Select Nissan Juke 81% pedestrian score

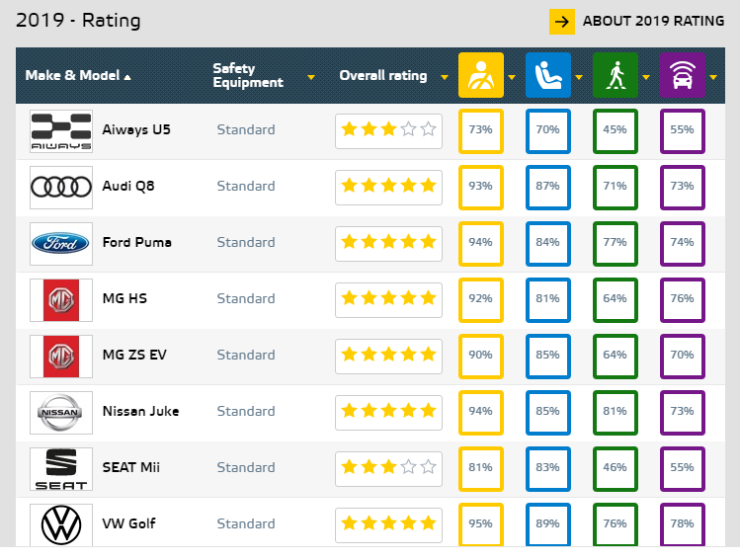coord(616,412)
